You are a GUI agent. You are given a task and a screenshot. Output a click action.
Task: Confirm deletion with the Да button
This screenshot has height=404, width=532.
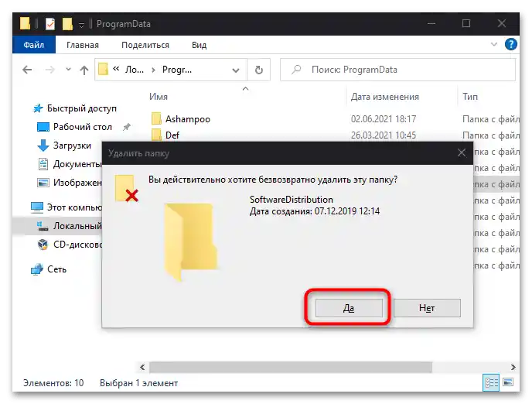(349, 308)
